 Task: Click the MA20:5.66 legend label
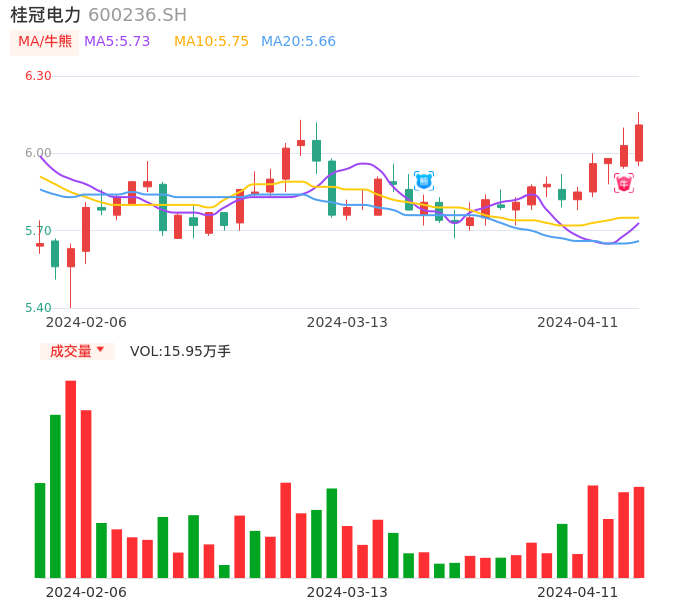click(298, 42)
